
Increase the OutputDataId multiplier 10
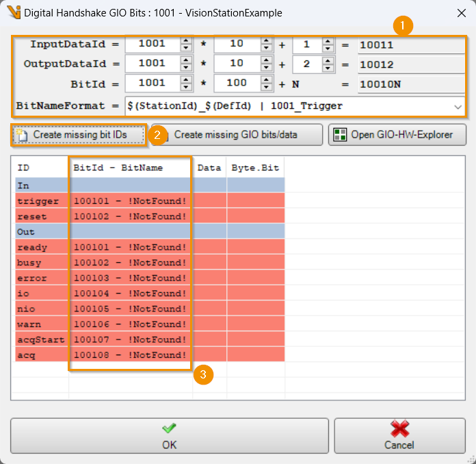266,60
